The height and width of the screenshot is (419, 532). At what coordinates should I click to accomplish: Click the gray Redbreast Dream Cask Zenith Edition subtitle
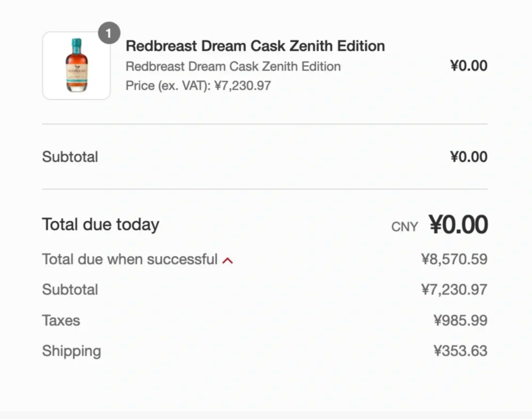(x=233, y=66)
